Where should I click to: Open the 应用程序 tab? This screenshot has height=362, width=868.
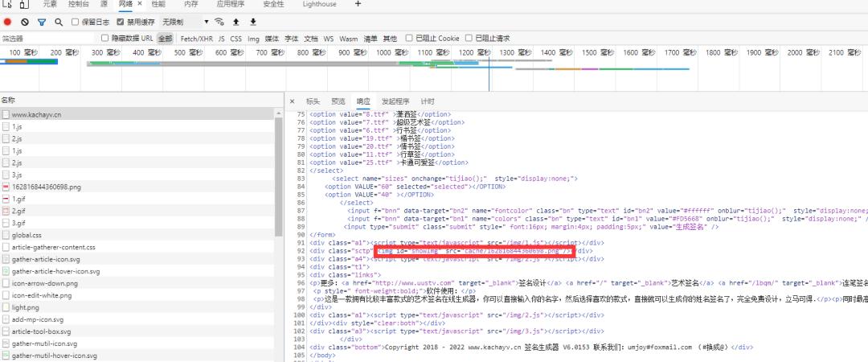[231, 4]
